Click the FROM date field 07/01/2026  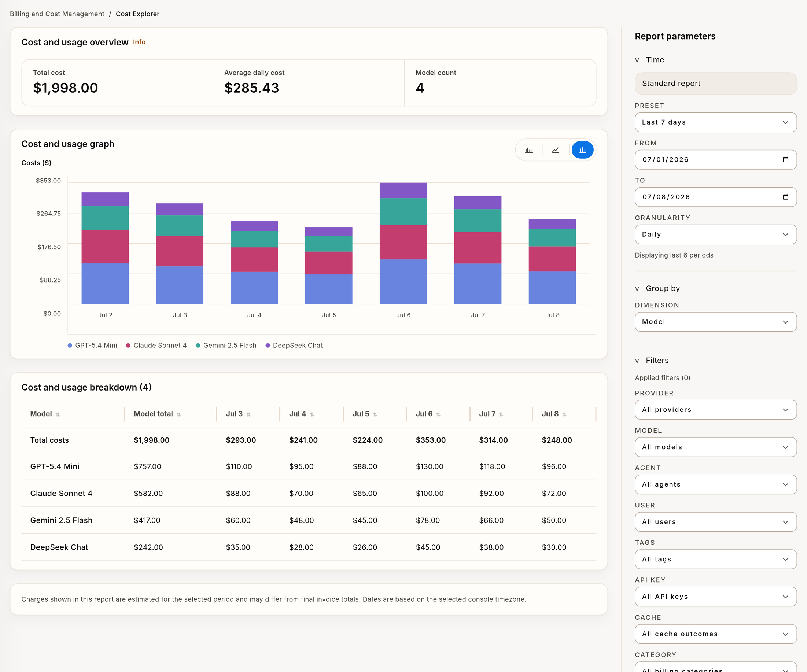tap(715, 159)
